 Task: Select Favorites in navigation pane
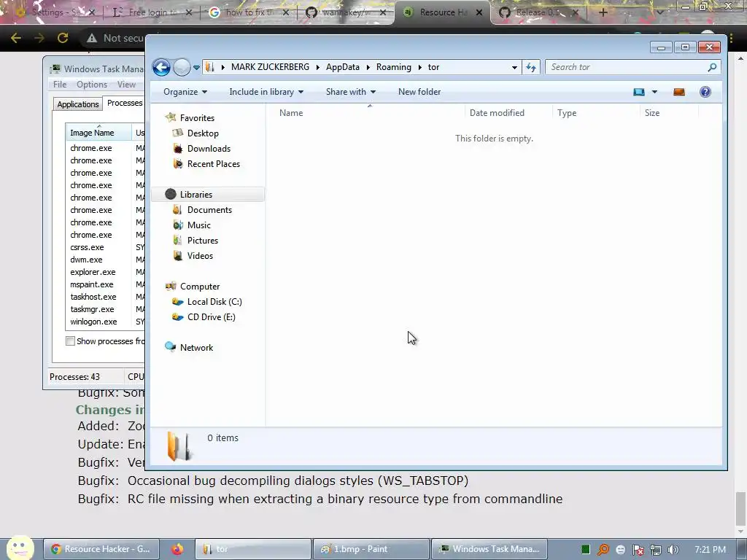[197, 117]
